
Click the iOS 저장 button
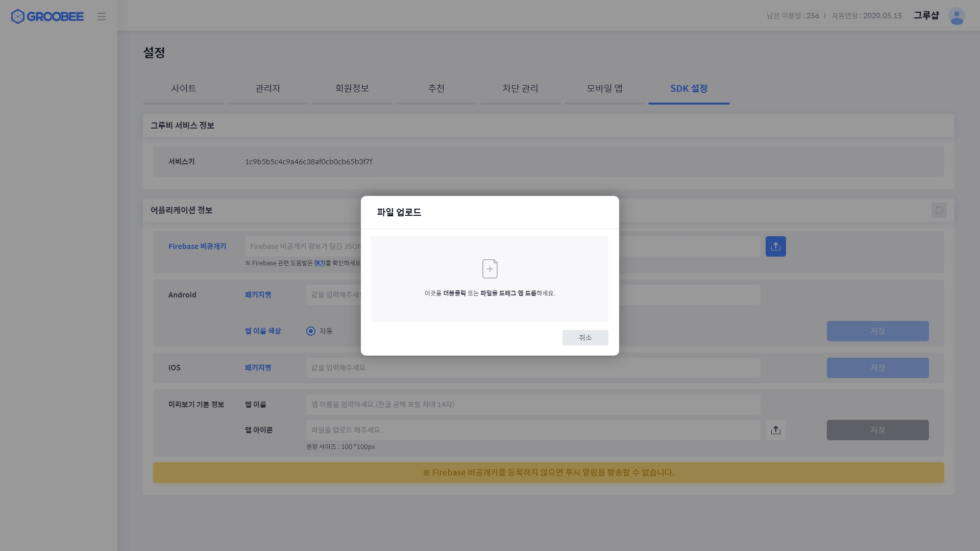click(x=877, y=368)
